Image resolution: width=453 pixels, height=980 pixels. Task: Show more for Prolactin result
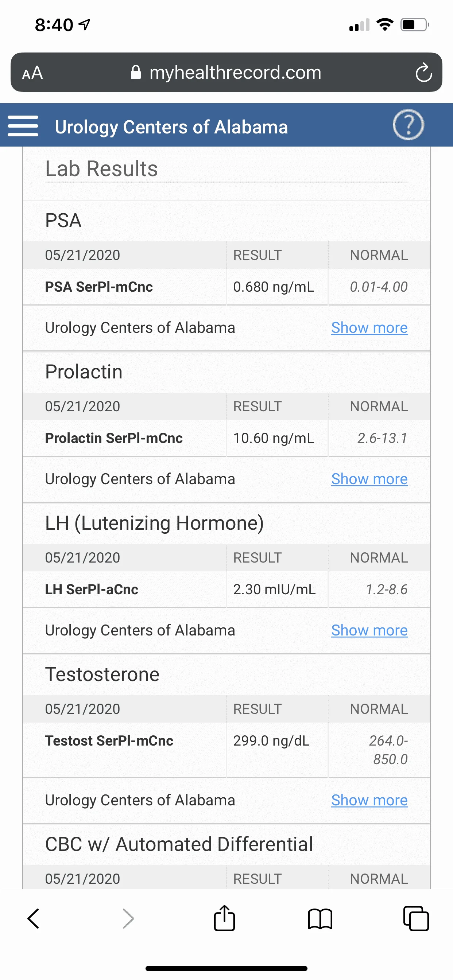pyautogui.click(x=369, y=479)
